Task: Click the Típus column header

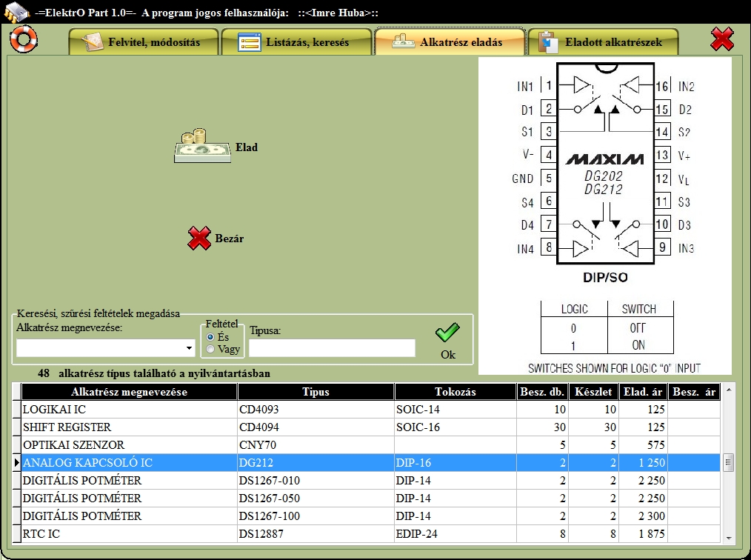Action: pyautogui.click(x=316, y=392)
